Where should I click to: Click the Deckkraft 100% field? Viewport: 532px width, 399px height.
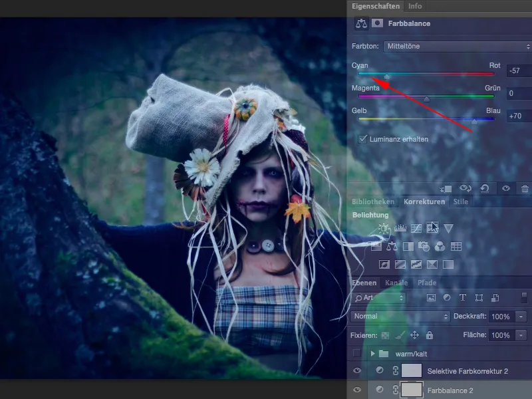click(x=501, y=317)
